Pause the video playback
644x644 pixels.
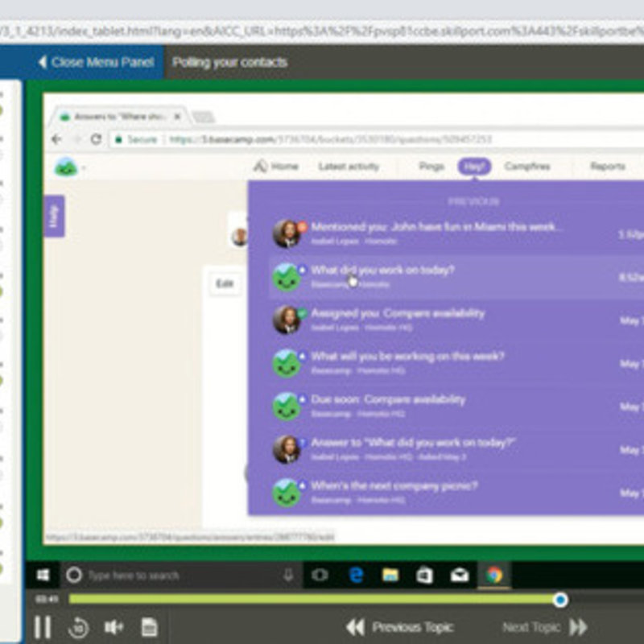coord(42,626)
